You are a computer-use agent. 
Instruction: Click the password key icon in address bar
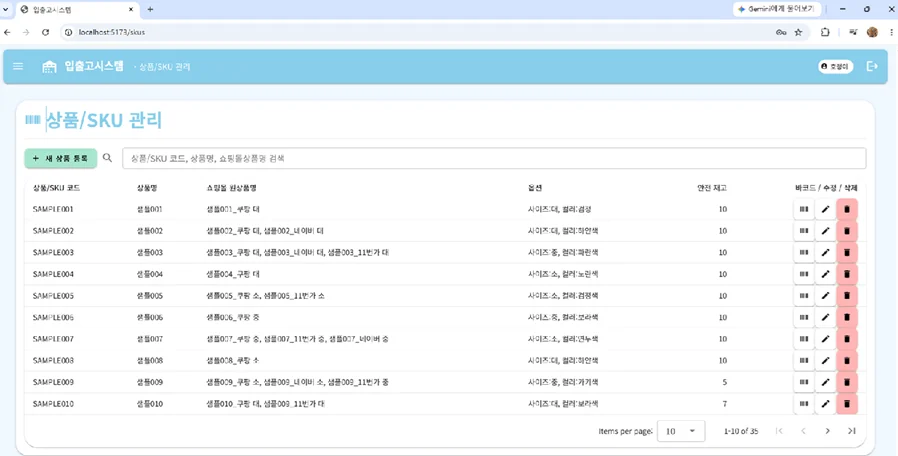pos(781,33)
